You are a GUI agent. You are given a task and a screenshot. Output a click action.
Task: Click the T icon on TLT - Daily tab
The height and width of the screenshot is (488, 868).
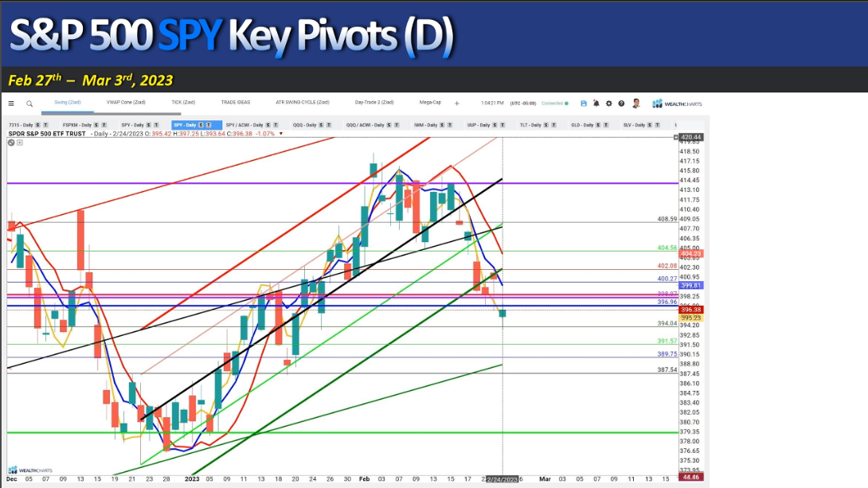coord(553,125)
